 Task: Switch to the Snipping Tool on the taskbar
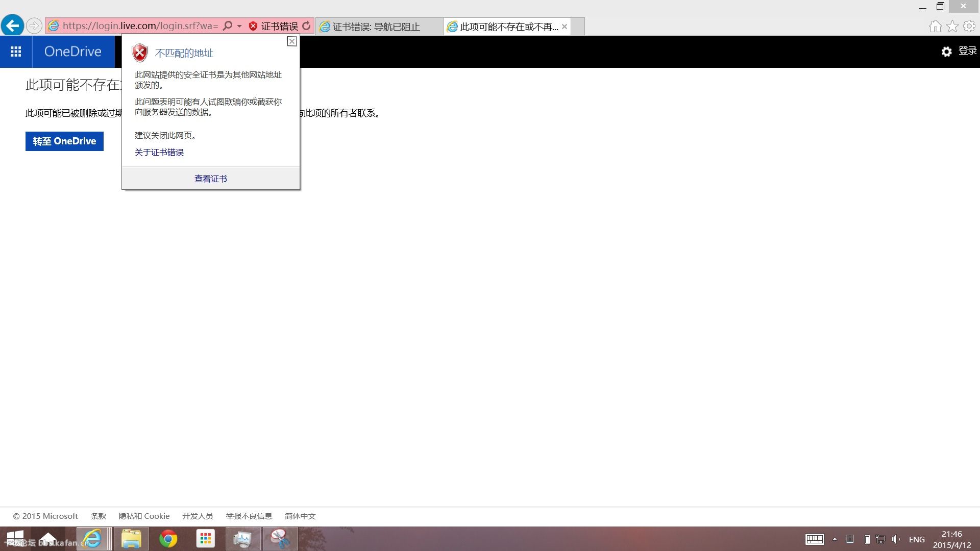(x=280, y=539)
